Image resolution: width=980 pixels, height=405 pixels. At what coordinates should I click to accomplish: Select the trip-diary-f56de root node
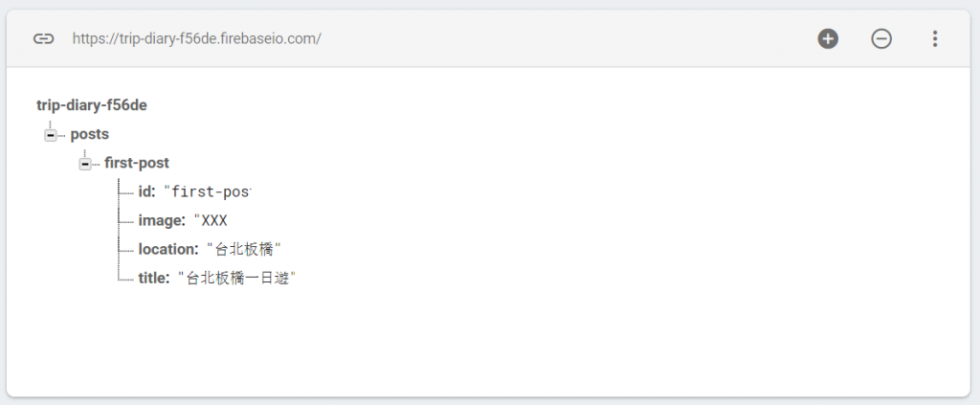92,105
